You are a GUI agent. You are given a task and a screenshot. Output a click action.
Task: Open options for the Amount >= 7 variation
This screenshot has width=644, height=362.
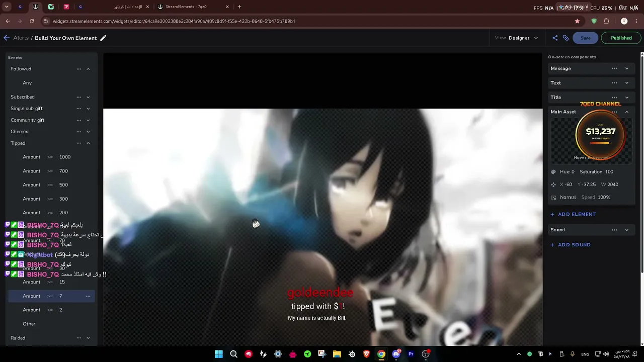(88, 296)
